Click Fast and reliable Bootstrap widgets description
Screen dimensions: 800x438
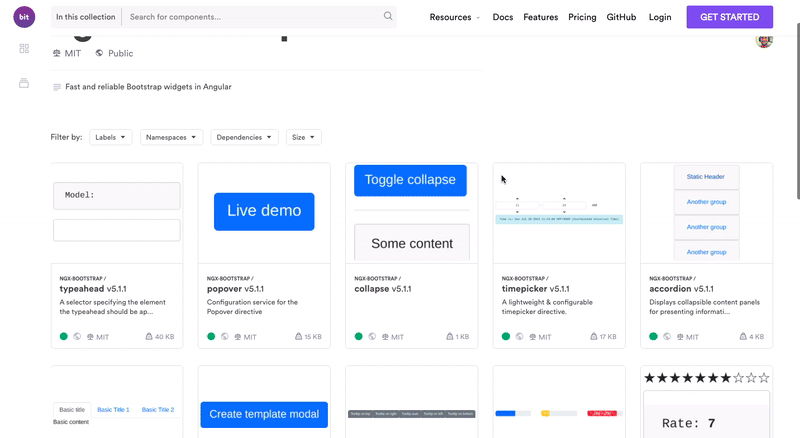(148, 87)
